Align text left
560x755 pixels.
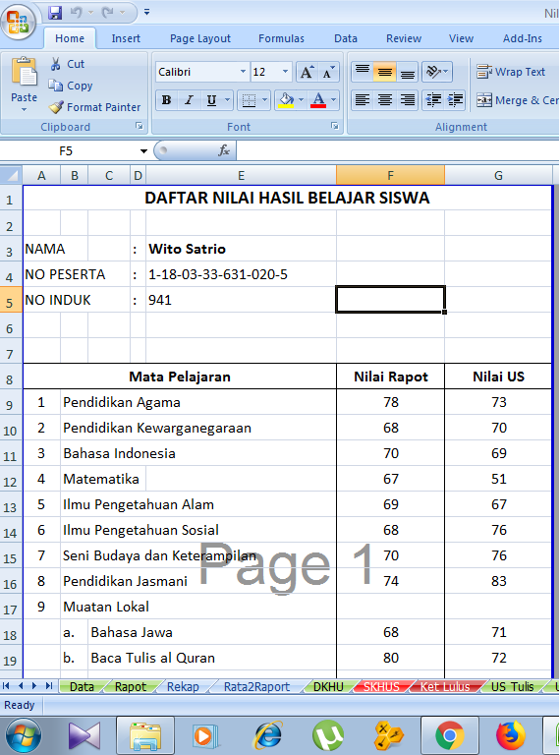[363, 100]
